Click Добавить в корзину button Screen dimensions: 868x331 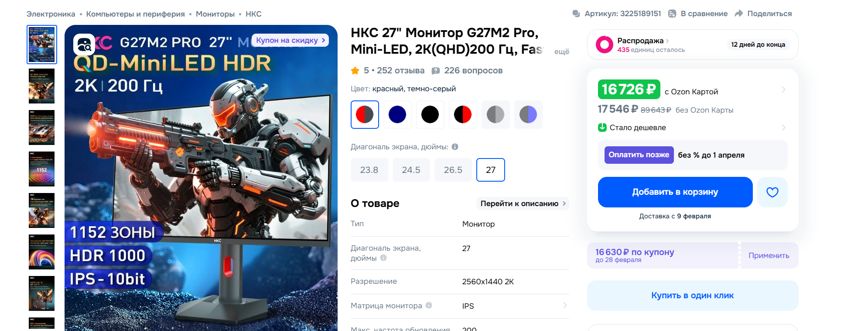click(x=675, y=192)
